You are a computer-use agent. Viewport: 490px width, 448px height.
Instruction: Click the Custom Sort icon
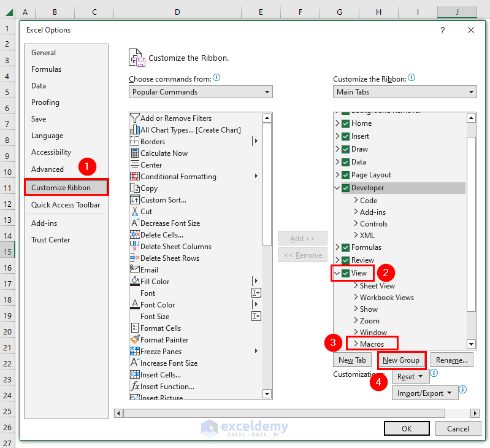[135, 200]
